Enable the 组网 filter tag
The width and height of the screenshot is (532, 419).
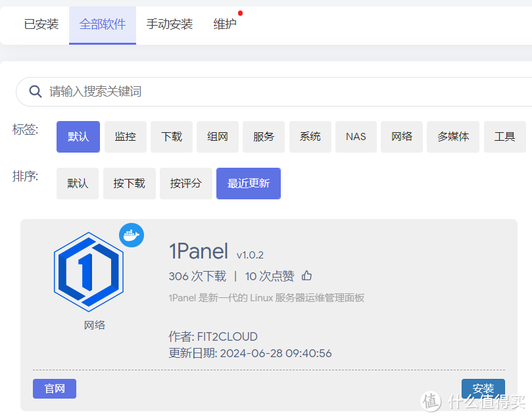point(217,137)
